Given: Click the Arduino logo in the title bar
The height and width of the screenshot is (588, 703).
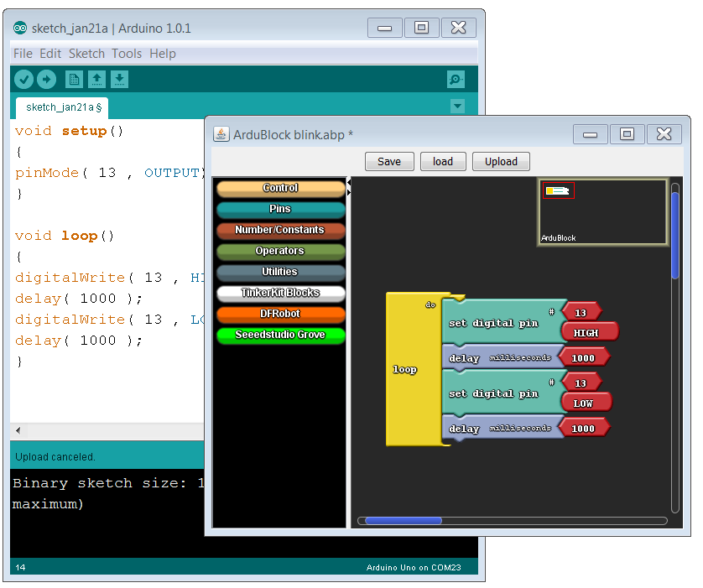Looking at the screenshot, I should [20, 28].
